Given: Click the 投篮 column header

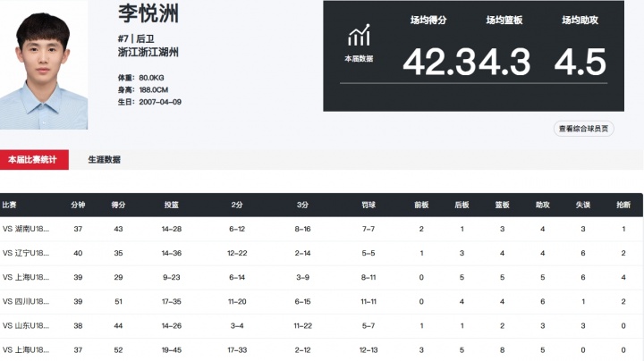Looking at the screenshot, I should click(171, 206).
